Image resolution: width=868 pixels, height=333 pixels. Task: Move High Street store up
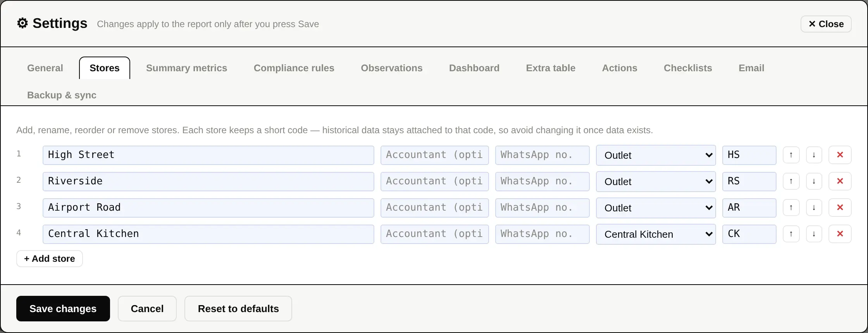[x=791, y=155]
